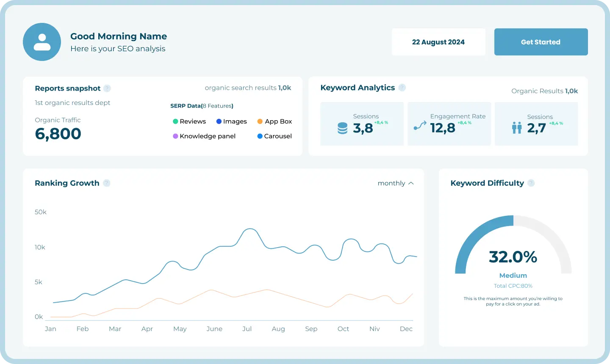Click the Ranking Growth heading
The width and height of the screenshot is (610, 364).
point(67,183)
